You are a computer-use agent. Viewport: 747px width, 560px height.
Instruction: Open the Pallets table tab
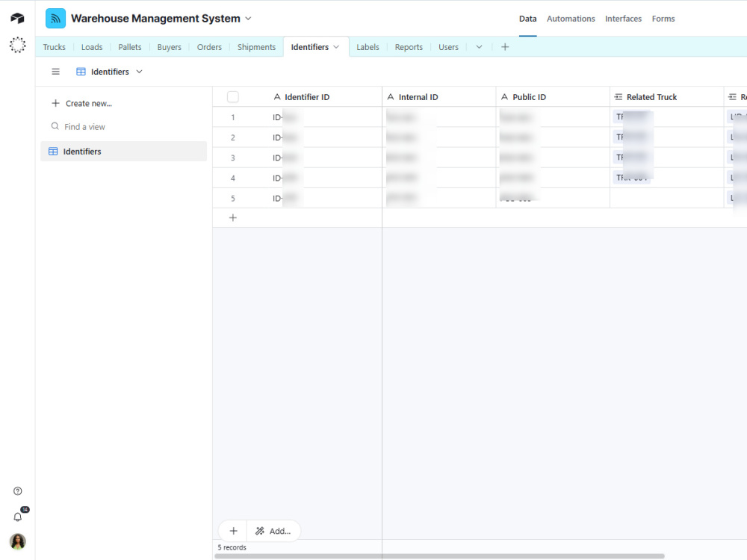click(x=129, y=46)
